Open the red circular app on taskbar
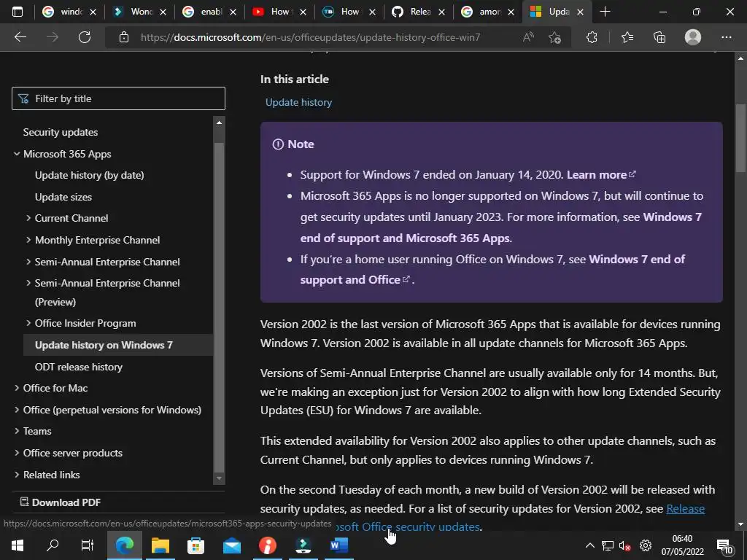747x560 pixels. [x=267, y=545]
